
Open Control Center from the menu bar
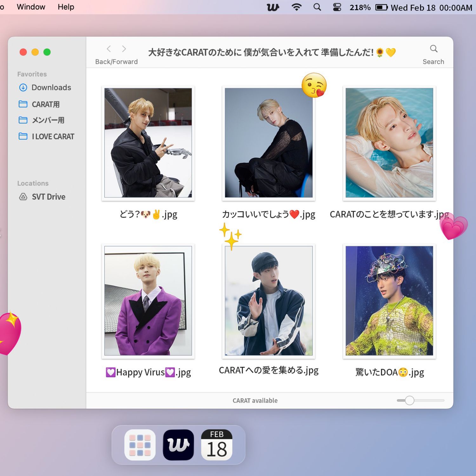(x=337, y=7)
